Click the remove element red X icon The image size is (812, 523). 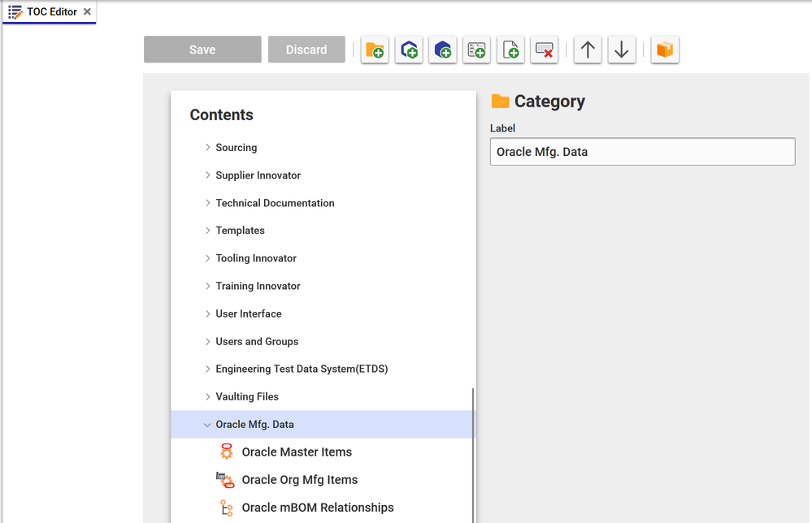click(545, 50)
